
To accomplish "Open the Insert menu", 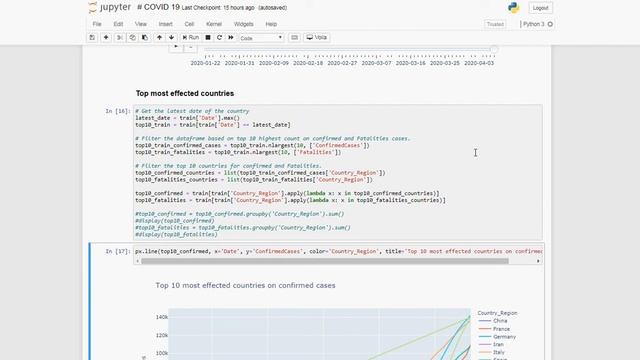I will (165, 24).
